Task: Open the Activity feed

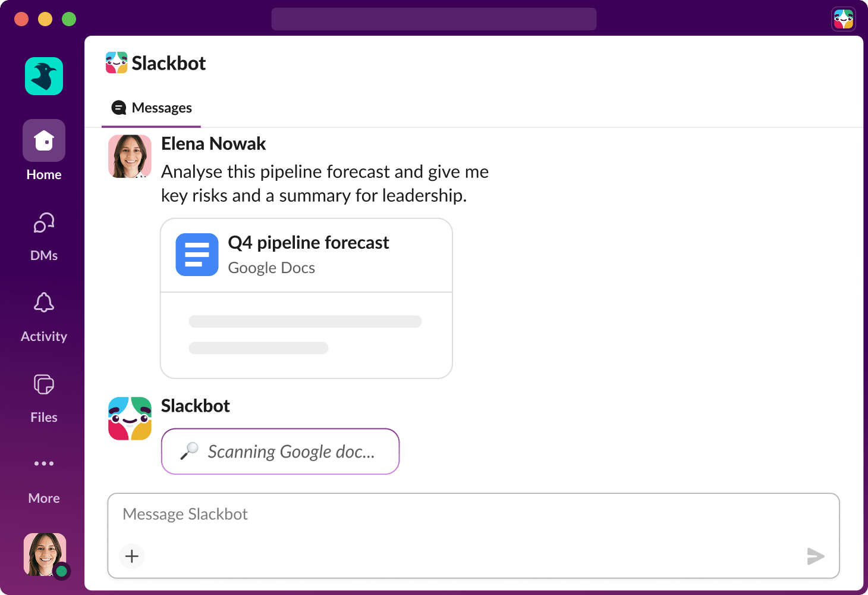Action: (43, 303)
